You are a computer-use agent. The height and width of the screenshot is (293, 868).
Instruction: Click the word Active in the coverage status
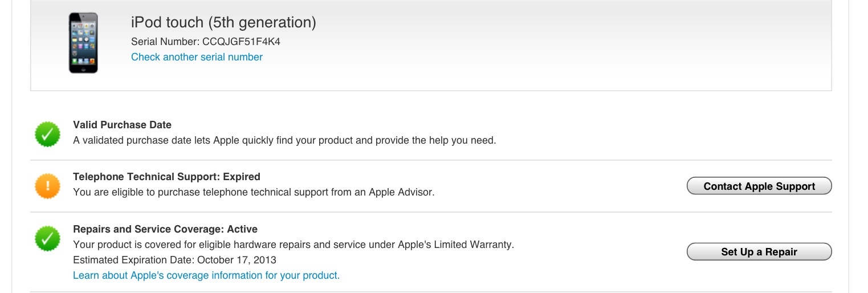coord(242,229)
